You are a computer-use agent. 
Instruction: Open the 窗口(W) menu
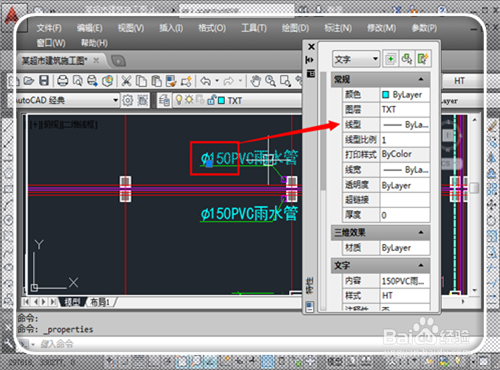tap(51, 43)
